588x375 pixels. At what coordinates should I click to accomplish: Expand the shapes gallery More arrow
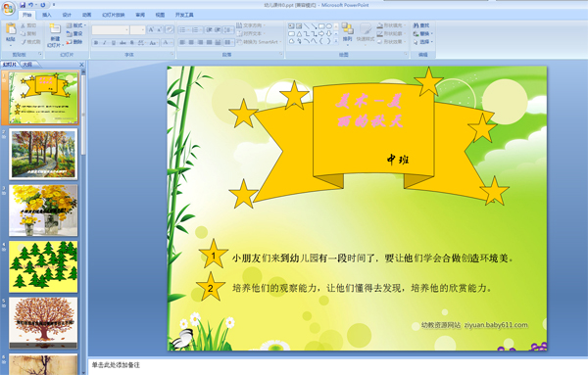[336, 41]
